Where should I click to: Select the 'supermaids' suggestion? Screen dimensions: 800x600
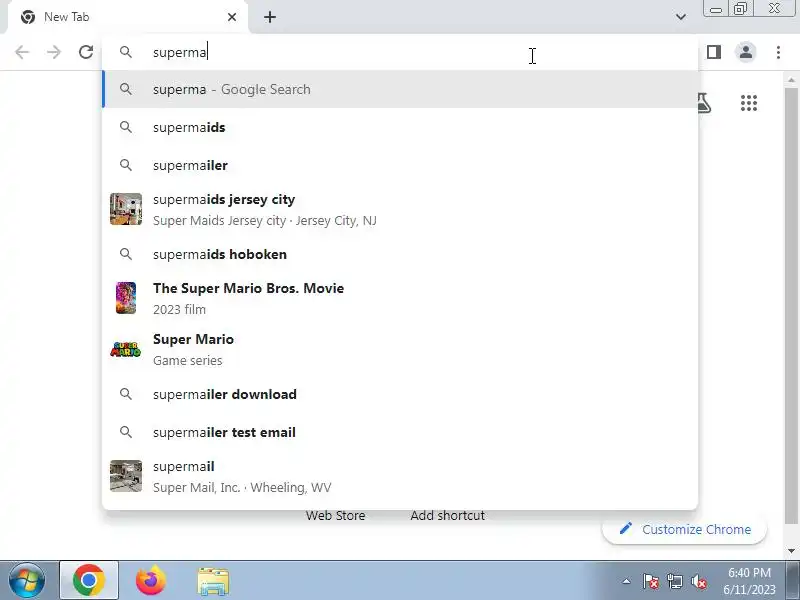pos(400,128)
